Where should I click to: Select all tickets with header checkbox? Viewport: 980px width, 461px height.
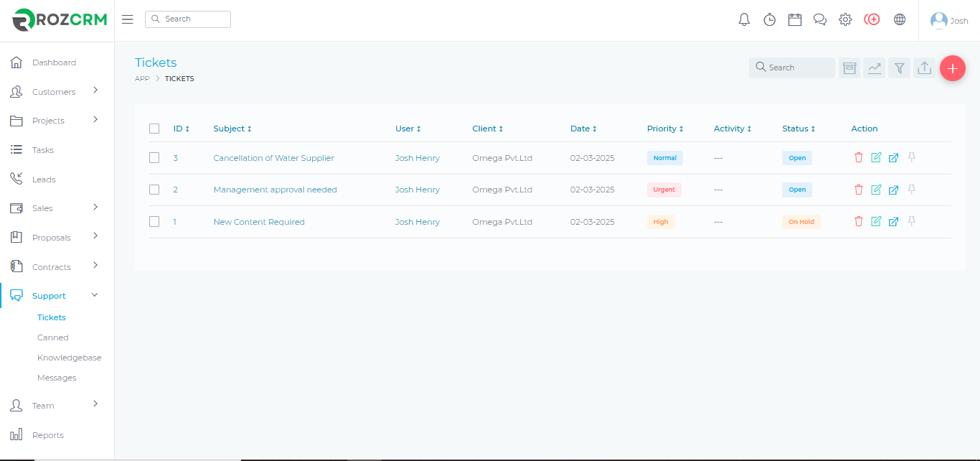(x=154, y=129)
